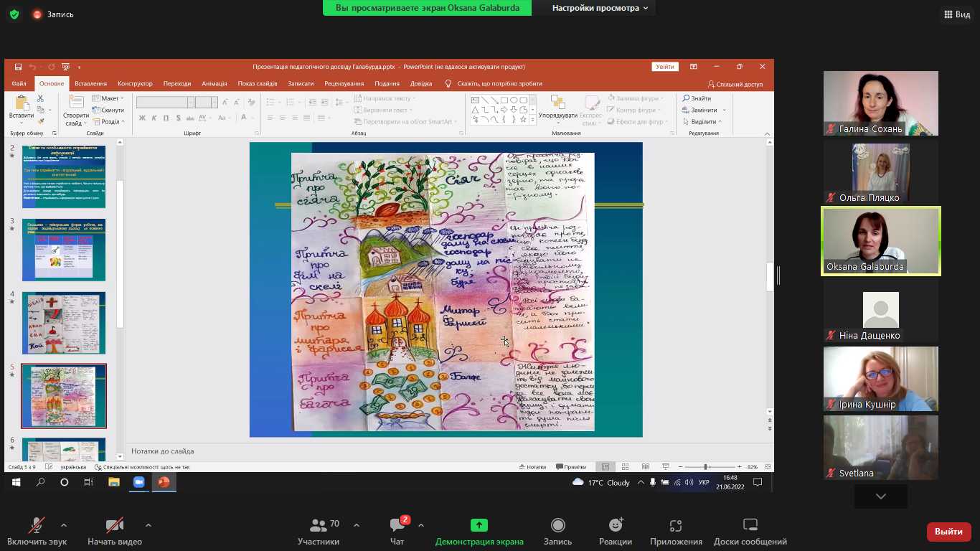
Task: Click the Share Screen green icon
Action: pyautogui.click(x=479, y=526)
